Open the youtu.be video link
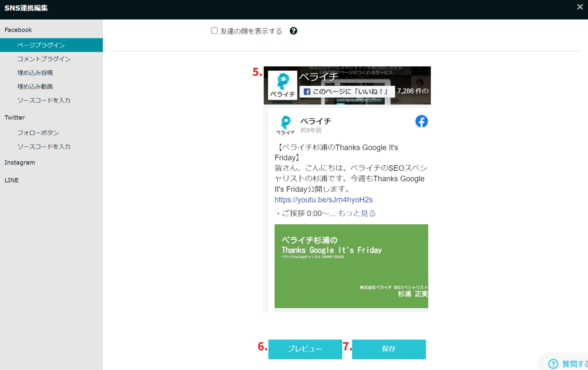The height and width of the screenshot is (370, 588). 323,200
